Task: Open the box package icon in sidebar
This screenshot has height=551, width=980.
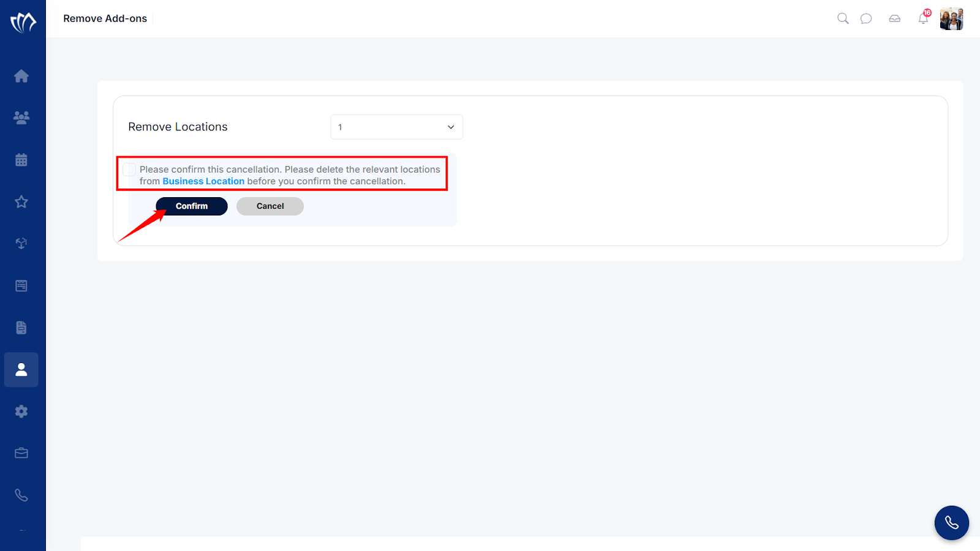Action: (21, 243)
